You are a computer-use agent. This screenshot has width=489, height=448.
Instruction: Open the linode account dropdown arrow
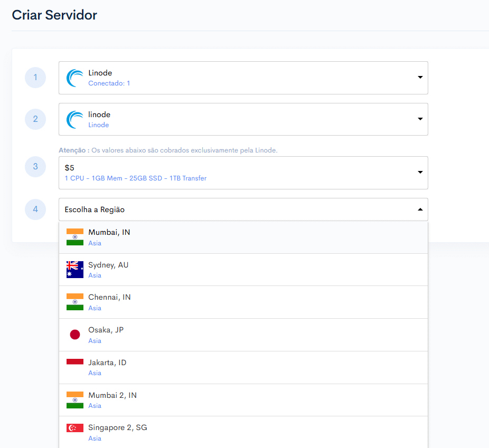420,119
